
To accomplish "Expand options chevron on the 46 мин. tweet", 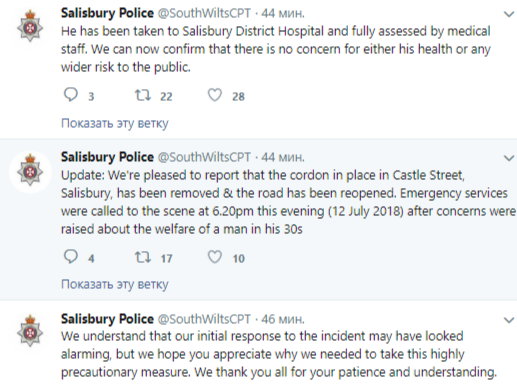I will (x=509, y=320).
